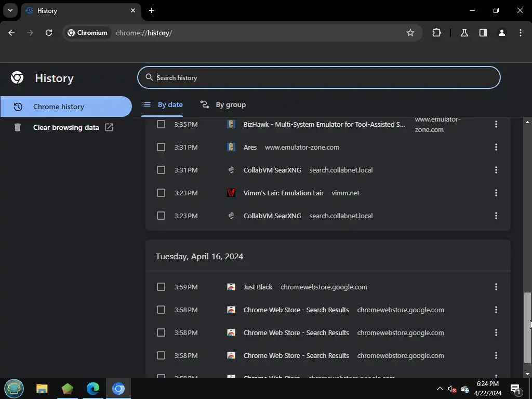Open the green gem app on taskbar

pos(67,389)
